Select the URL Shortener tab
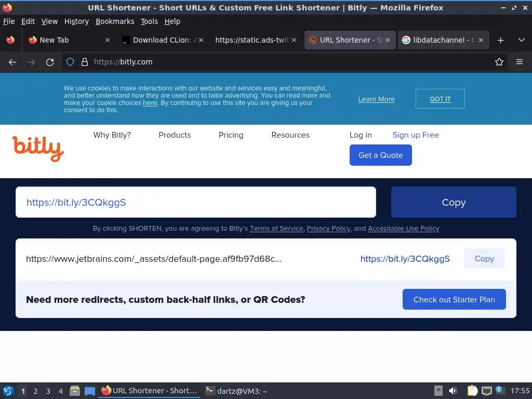The height and width of the screenshot is (399, 532). tap(350, 40)
